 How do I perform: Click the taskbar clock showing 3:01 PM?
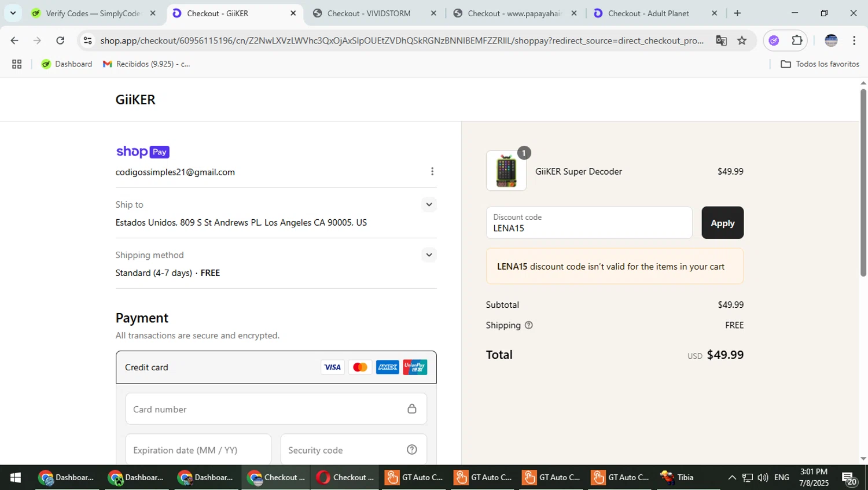pos(814,478)
